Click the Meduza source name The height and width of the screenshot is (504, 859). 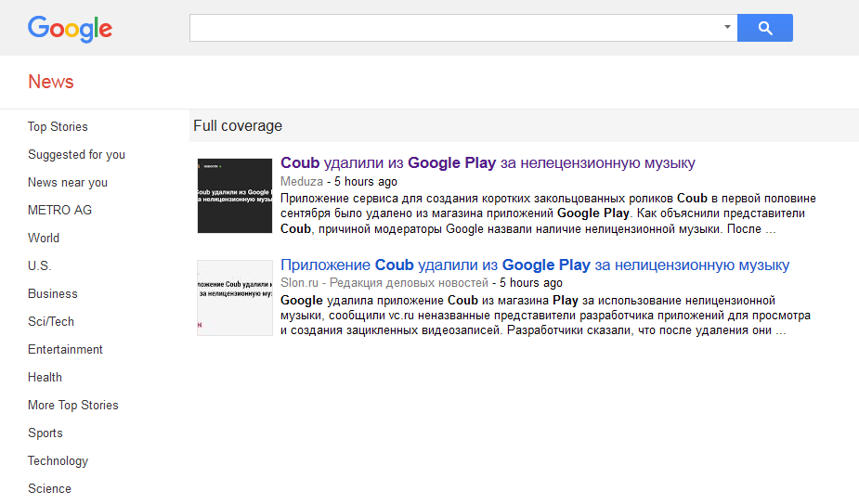[301, 181]
